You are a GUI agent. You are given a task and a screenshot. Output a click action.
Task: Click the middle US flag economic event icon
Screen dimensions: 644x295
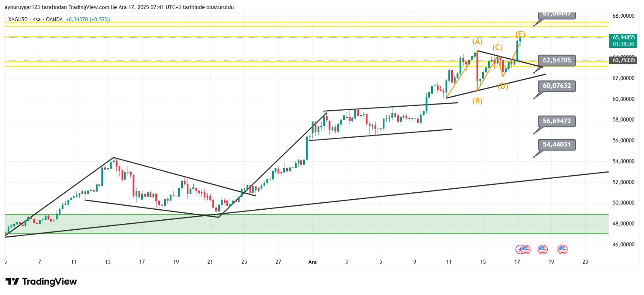coord(543,250)
